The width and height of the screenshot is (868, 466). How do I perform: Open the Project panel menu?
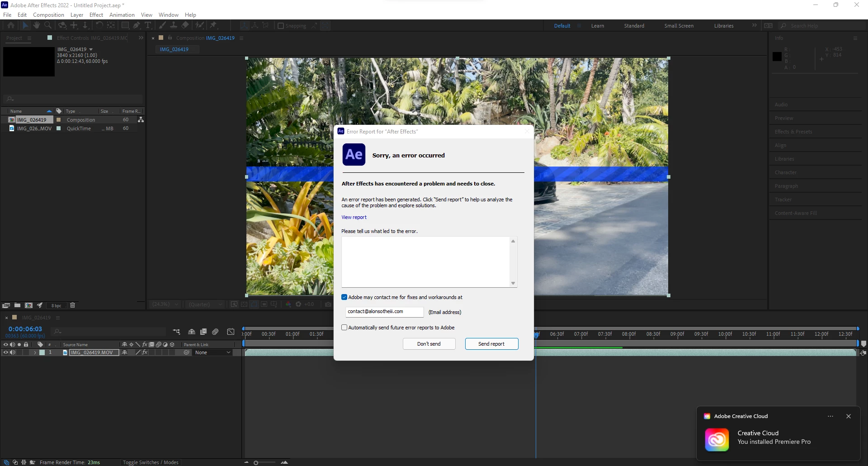click(x=29, y=38)
